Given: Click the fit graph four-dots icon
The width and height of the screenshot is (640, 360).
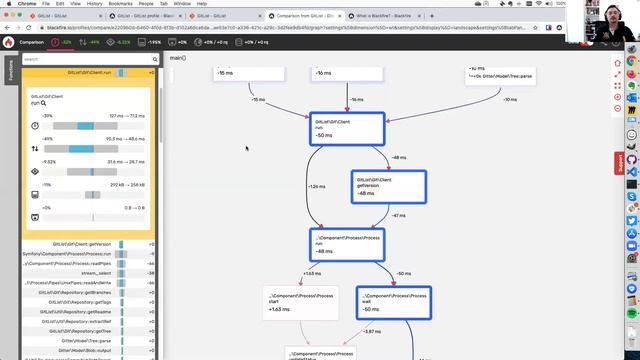Looking at the screenshot, I should [x=618, y=86].
